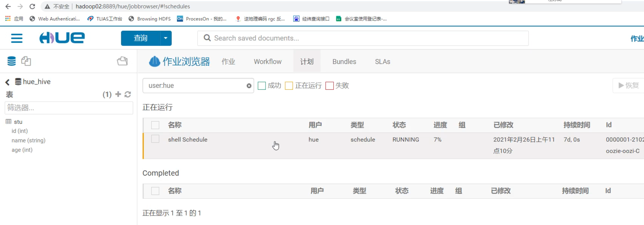Open the databases source icon in left panel
Image resolution: width=644 pixels, height=225 pixels.
click(12, 61)
